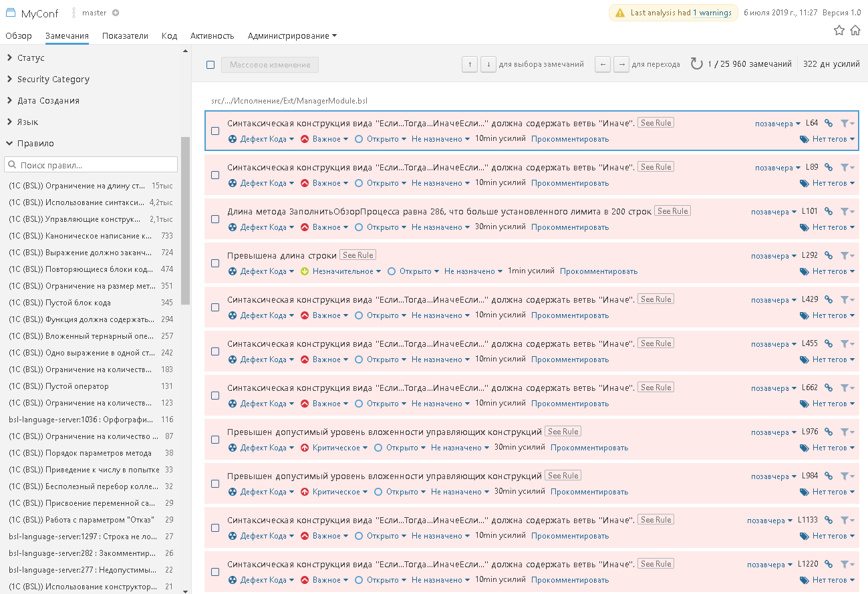Copy permalink icon for issue at L64
The image size is (868, 594).
(829, 123)
